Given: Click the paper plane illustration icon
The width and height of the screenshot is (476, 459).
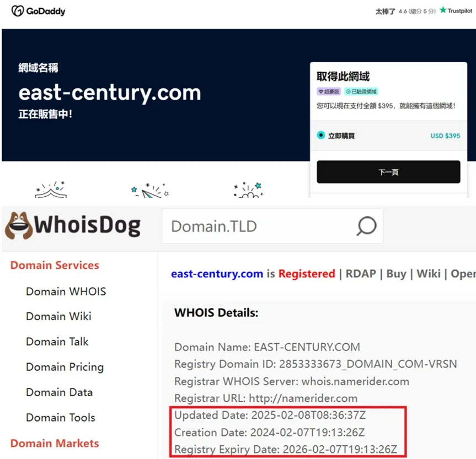Looking at the screenshot, I should (x=149, y=191).
